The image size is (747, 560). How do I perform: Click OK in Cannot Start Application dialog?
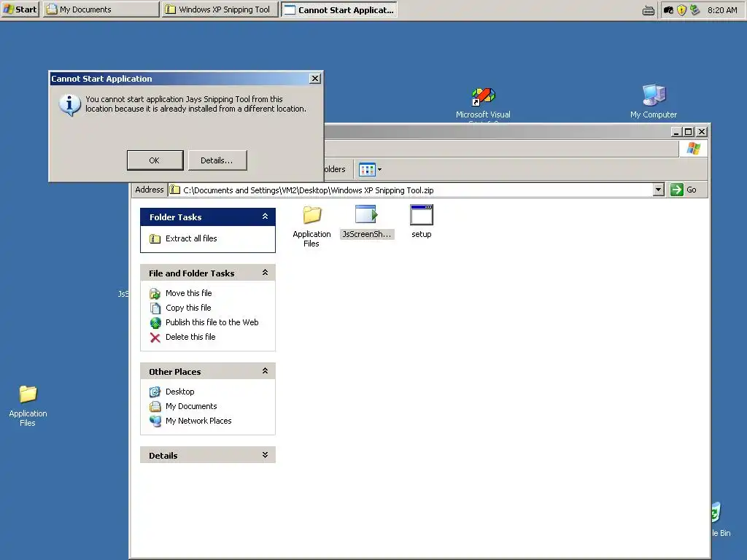[x=155, y=160]
